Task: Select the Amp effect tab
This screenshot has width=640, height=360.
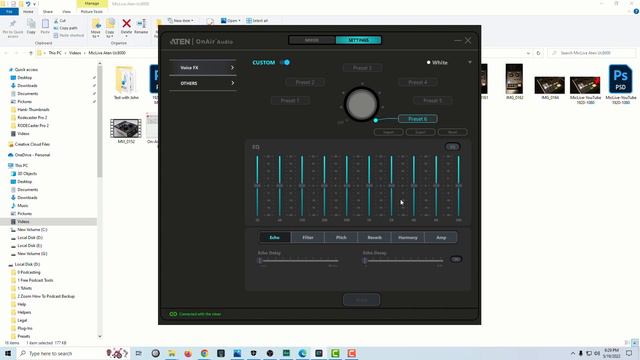Action: point(441,238)
